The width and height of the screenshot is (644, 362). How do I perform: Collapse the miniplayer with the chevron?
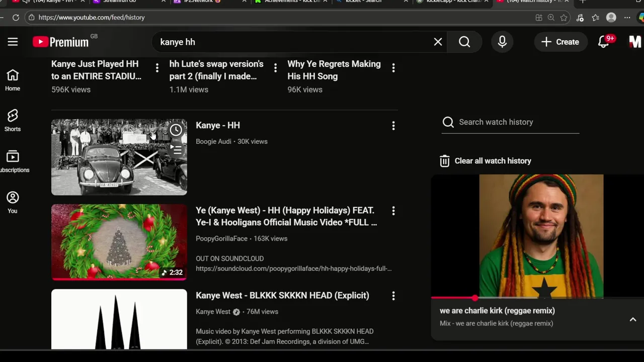point(633,320)
